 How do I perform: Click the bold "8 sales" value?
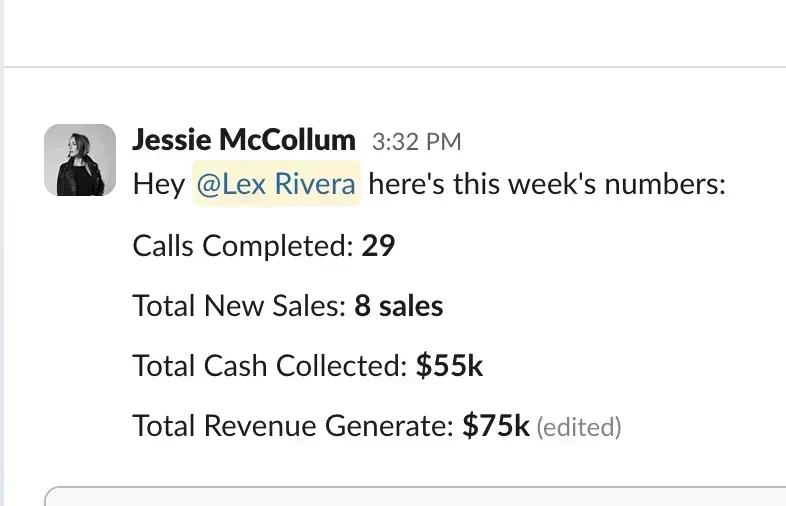[x=399, y=306]
